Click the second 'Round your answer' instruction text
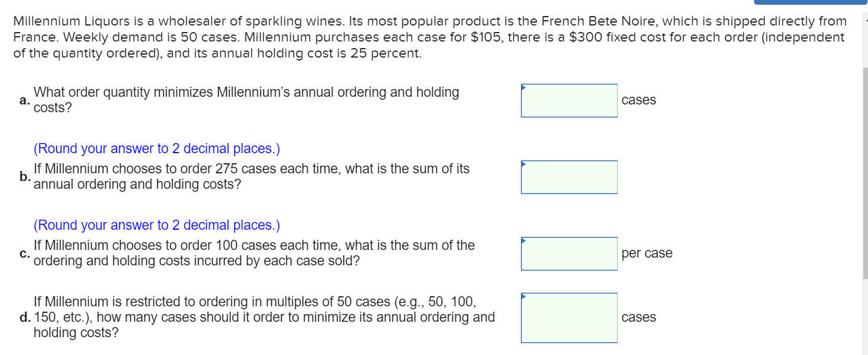 point(157,225)
